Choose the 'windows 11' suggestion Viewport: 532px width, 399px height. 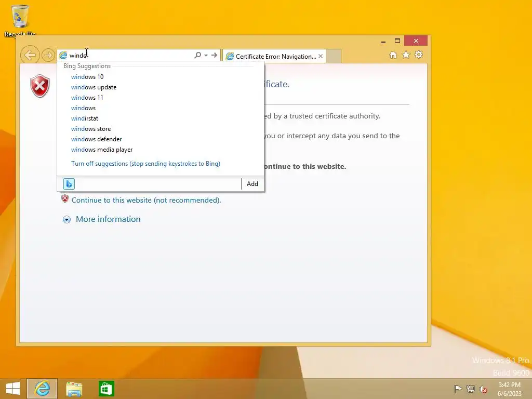[x=161, y=97]
